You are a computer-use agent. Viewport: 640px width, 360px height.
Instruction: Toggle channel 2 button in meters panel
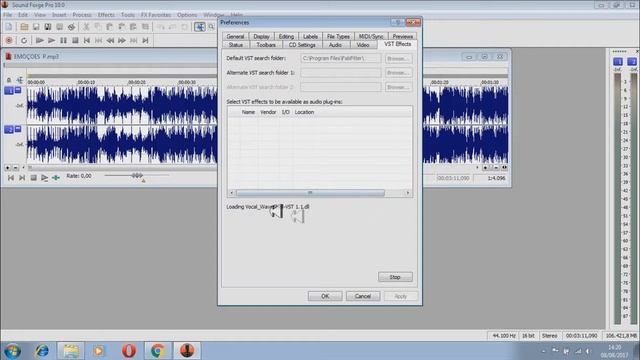632,62
